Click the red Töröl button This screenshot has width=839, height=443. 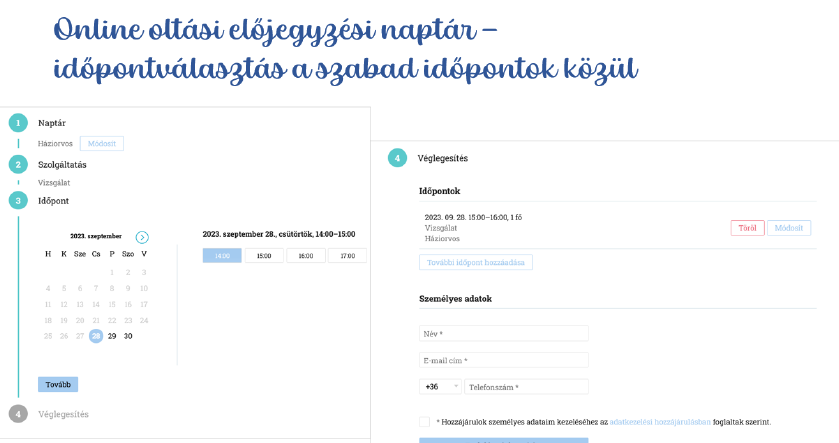pos(746,228)
